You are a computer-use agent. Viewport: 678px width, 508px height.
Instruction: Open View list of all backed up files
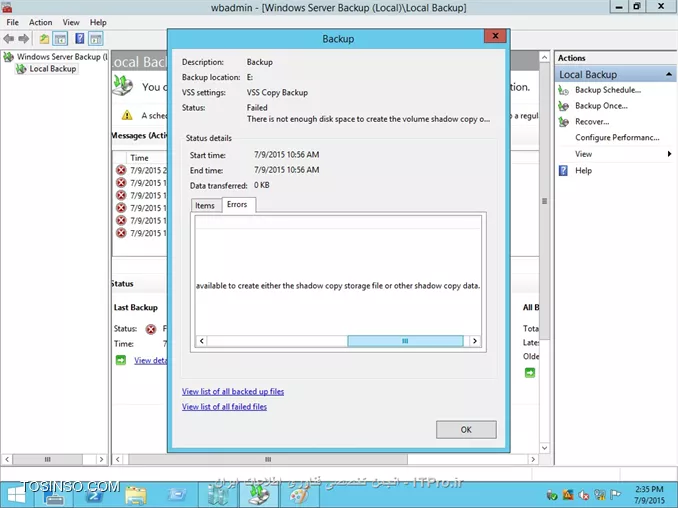click(x=233, y=391)
